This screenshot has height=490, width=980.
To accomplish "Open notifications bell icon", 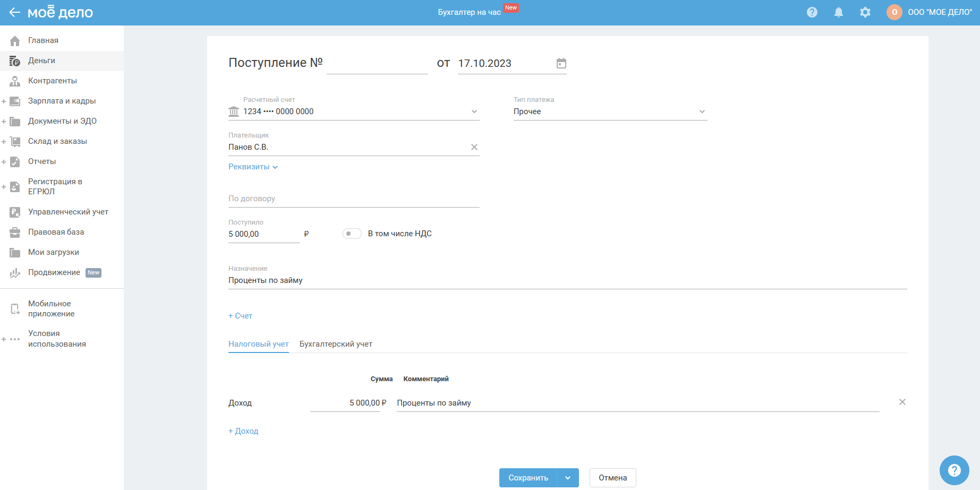I will [x=838, y=12].
